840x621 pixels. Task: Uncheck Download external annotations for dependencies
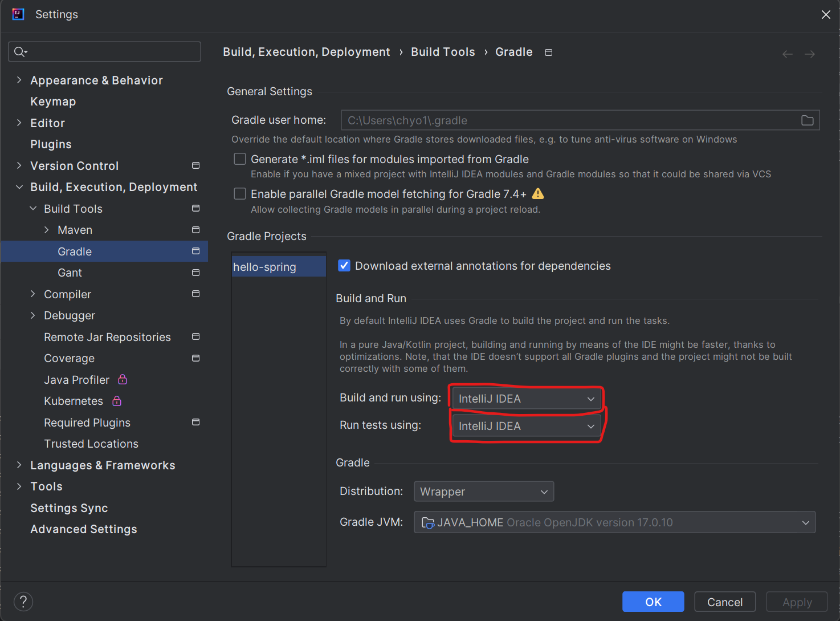(x=344, y=266)
